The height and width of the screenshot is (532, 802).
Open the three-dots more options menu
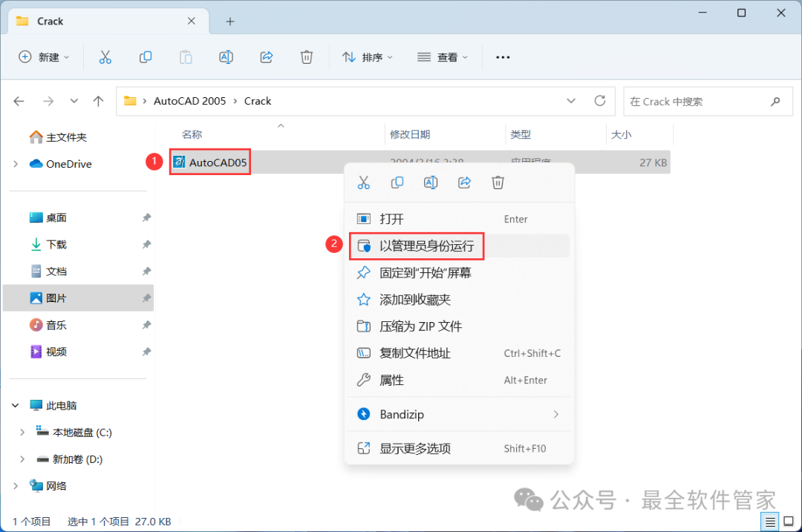click(503, 57)
